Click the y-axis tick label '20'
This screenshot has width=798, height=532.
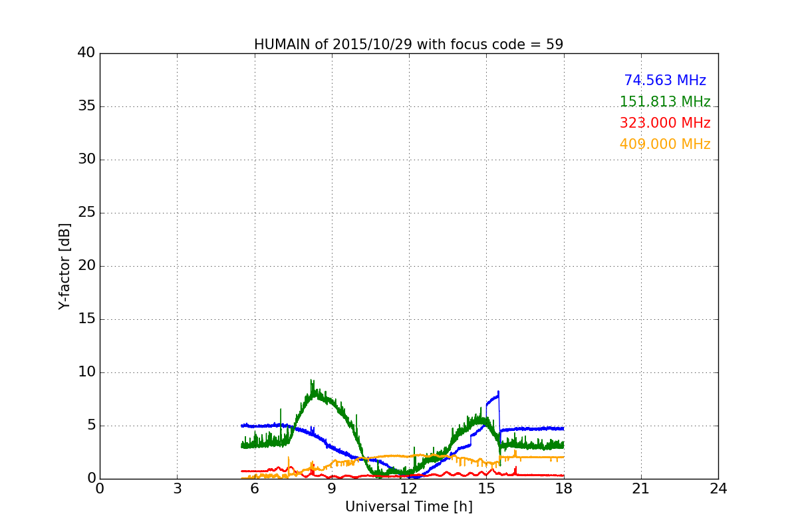[86, 266]
